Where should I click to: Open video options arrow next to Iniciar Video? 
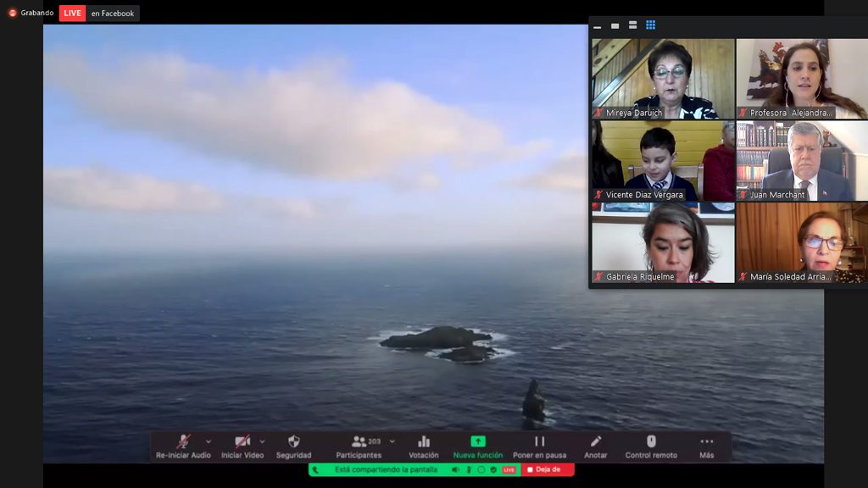262,441
